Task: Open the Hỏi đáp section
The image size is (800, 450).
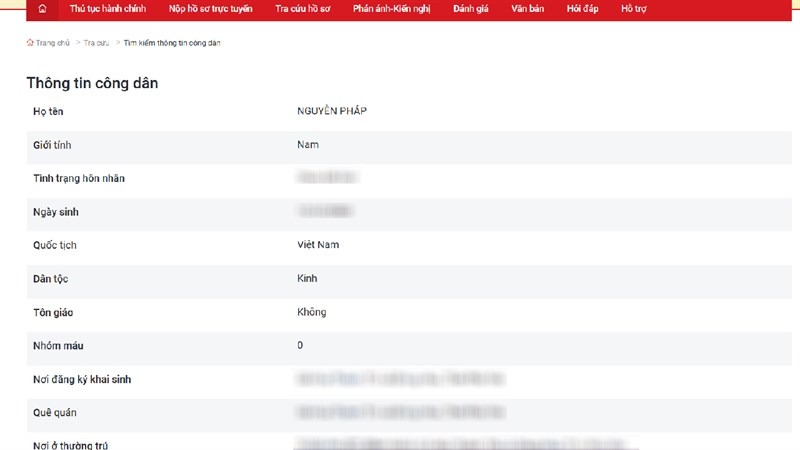Action: click(x=581, y=9)
